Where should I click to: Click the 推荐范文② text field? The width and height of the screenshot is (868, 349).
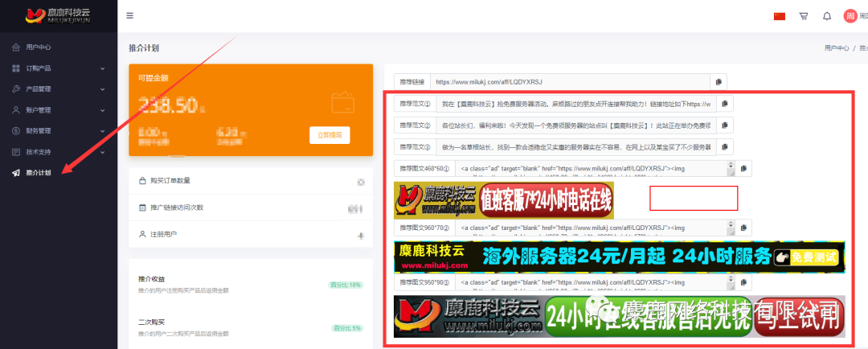pyautogui.click(x=576, y=125)
